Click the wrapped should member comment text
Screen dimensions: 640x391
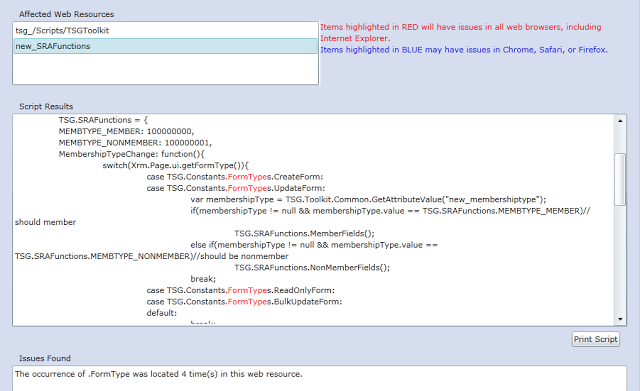tap(45, 222)
